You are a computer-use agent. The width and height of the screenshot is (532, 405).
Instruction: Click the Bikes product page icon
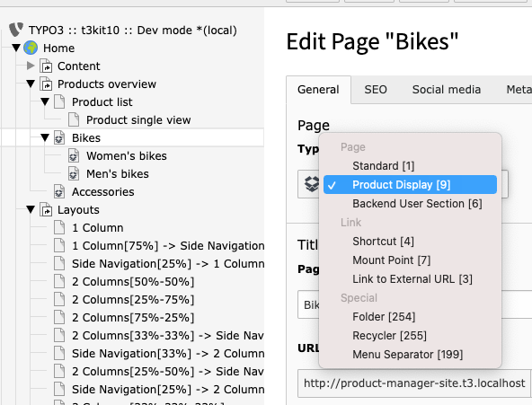pyautogui.click(x=59, y=137)
